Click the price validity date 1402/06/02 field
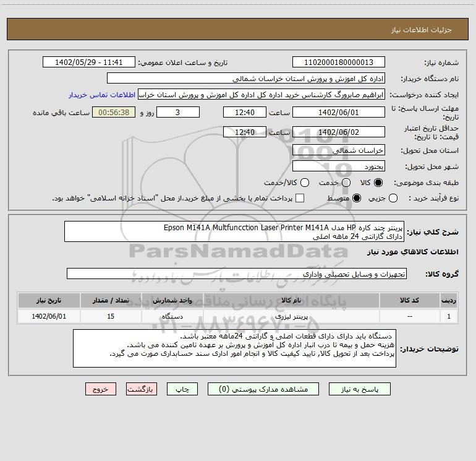 [339, 132]
